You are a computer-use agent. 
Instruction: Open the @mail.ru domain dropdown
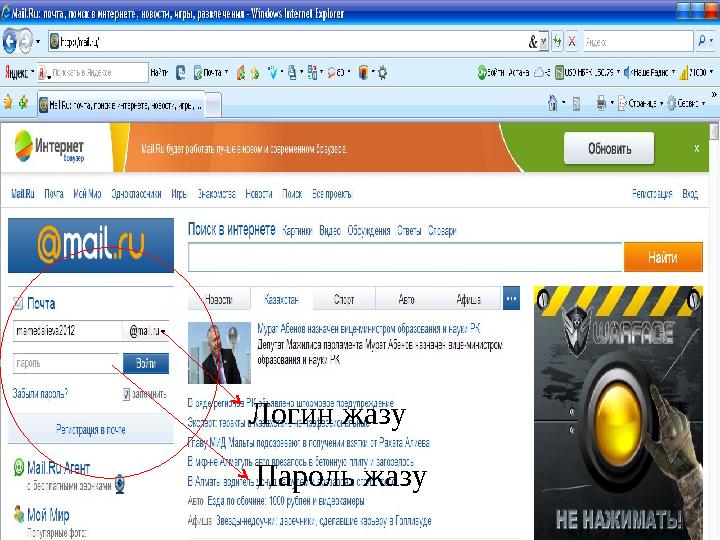[x=146, y=331]
